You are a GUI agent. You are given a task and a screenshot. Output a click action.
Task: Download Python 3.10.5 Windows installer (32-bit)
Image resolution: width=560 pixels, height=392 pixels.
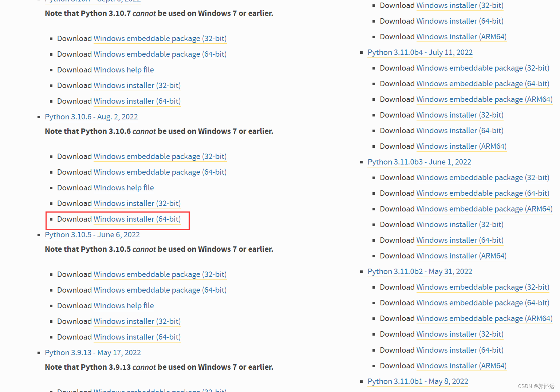(137, 321)
